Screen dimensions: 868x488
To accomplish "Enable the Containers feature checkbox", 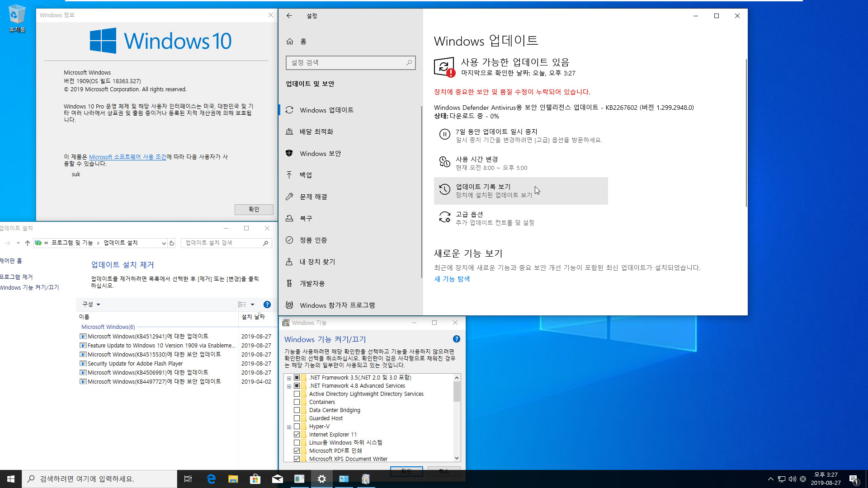I will coord(297,402).
